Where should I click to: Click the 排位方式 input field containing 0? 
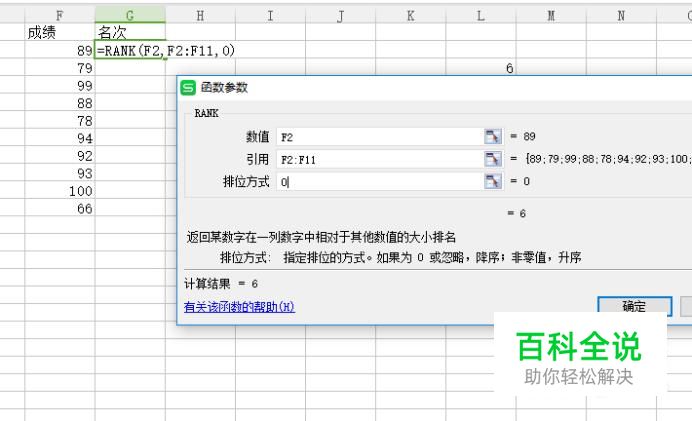point(380,181)
